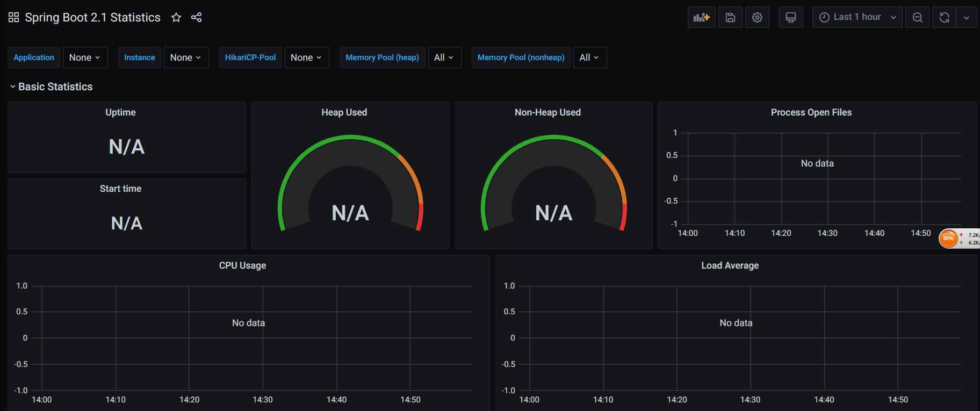Save the dashboard

coord(730,17)
